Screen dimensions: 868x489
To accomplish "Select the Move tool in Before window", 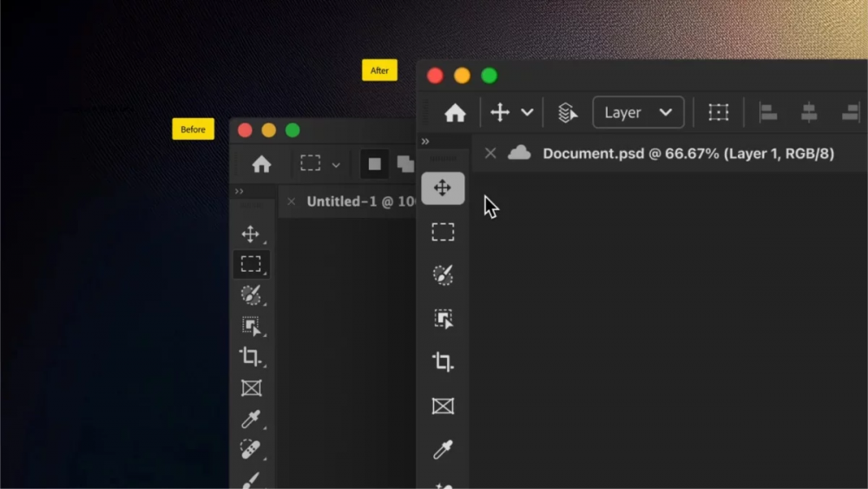I will point(251,234).
